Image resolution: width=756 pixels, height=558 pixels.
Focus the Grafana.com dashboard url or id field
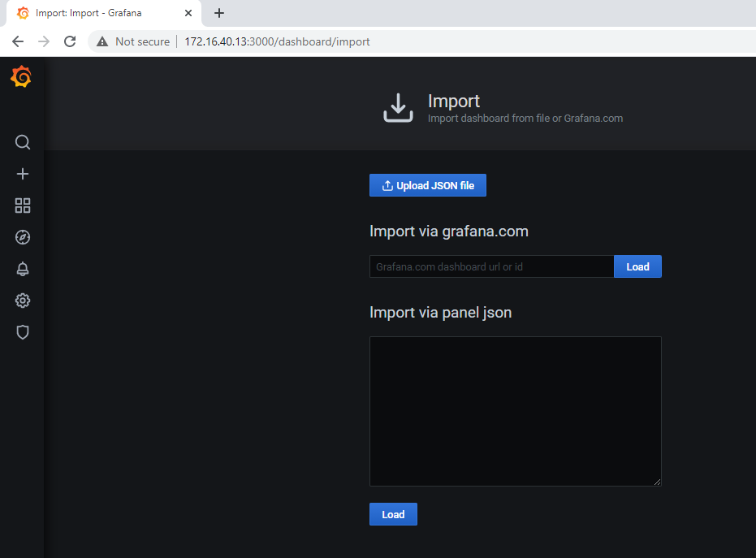(491, 266)
